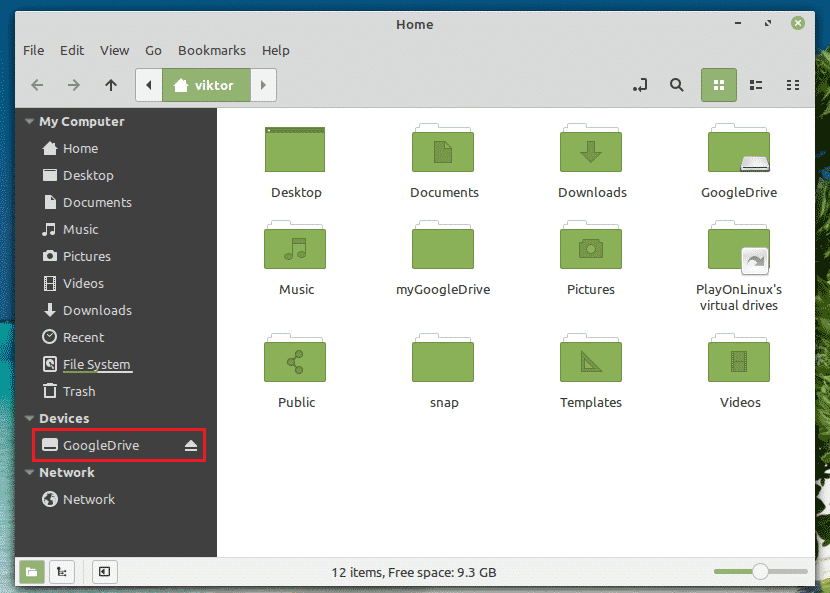Collapse the My Computer section

pyautogui.click(x=28, y=122)
